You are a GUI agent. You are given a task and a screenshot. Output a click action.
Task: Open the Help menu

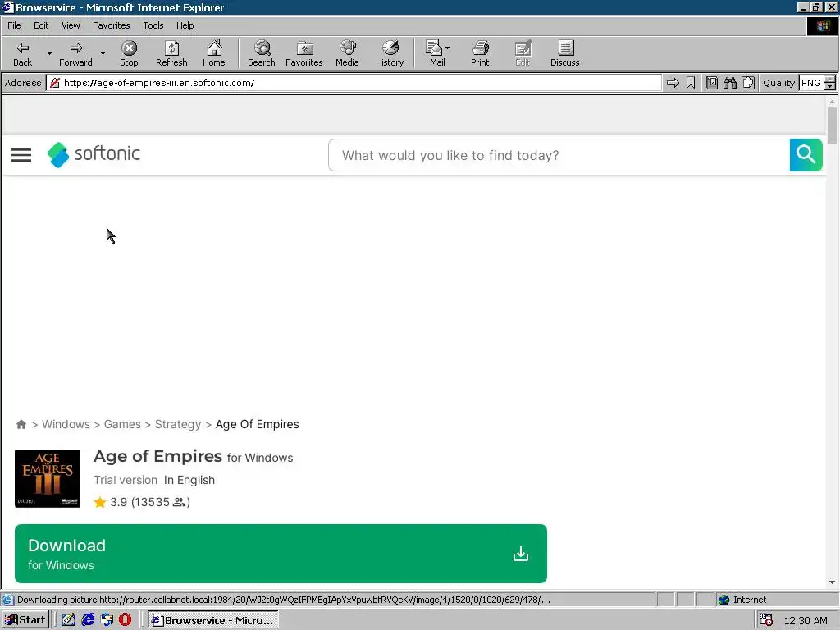(x=185, y=25)
